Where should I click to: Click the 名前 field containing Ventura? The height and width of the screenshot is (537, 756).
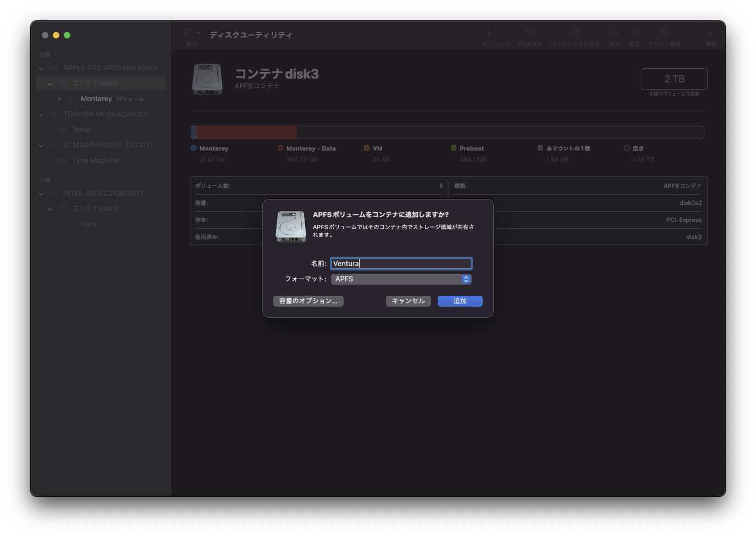(x=401, y=264)
